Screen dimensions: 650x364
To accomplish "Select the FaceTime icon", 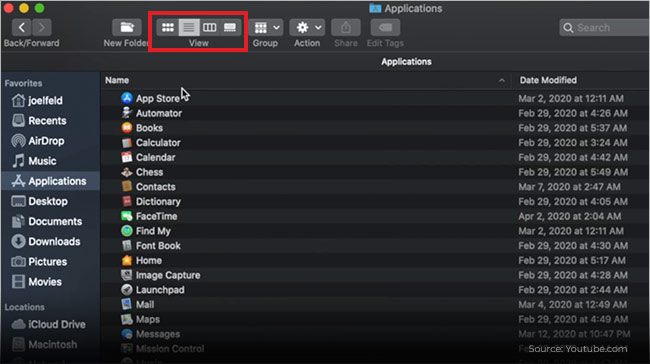I will point(127,216).
